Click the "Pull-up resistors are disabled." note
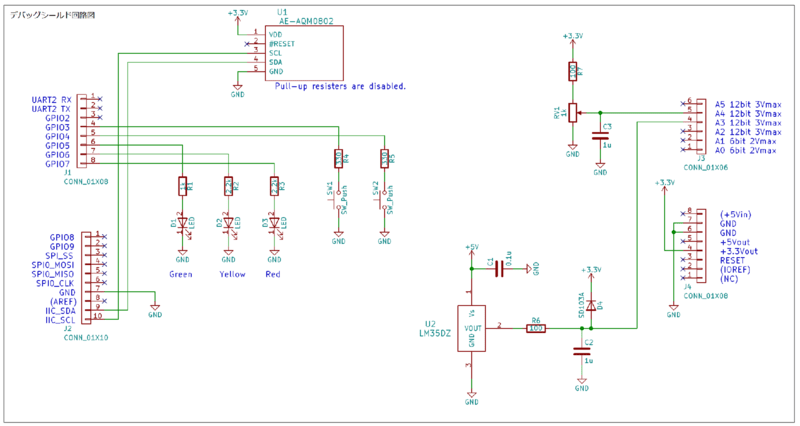This screenshot has height=426, width=800. (x=339, y=87)
